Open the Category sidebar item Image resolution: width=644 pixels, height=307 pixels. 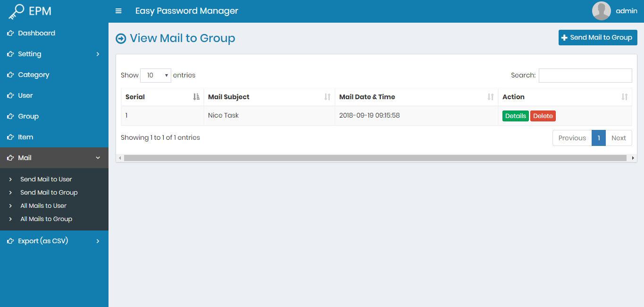click(x=33, y=75)
